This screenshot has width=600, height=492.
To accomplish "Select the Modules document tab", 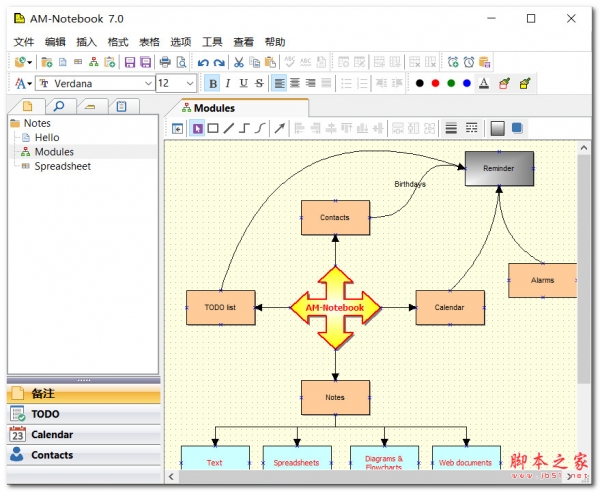I will click(x=237, y=108).
